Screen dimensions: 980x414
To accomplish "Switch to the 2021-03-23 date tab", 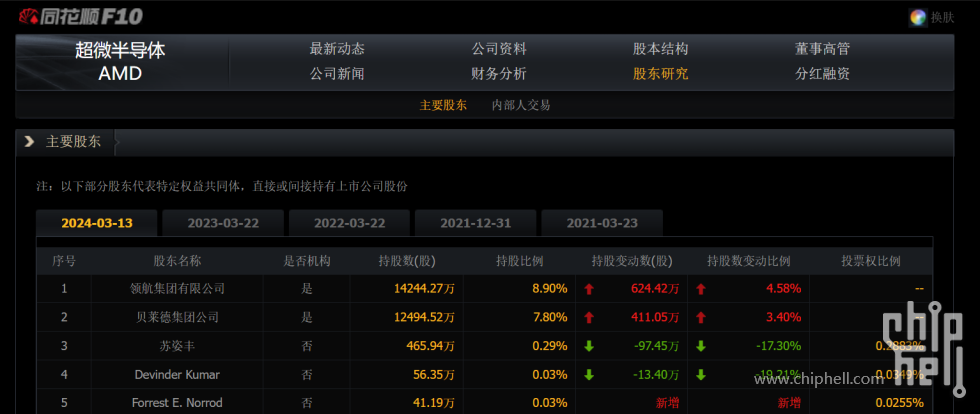I will 602,223.
